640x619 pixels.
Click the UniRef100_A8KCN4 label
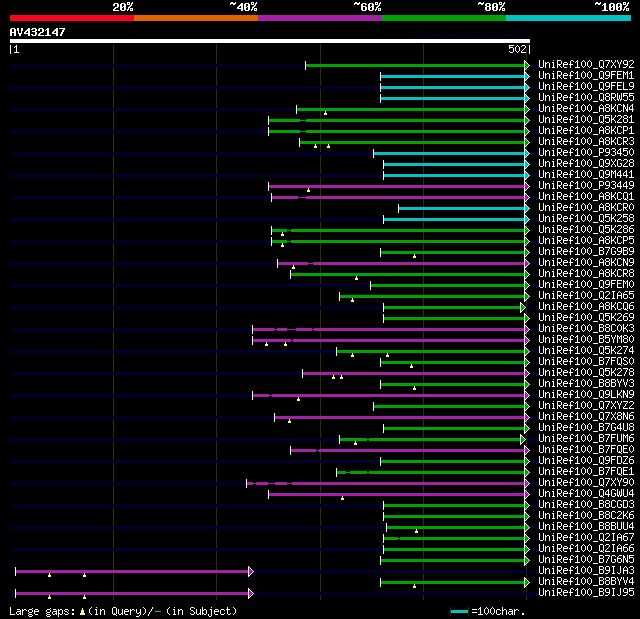click(x=586, y=109)
